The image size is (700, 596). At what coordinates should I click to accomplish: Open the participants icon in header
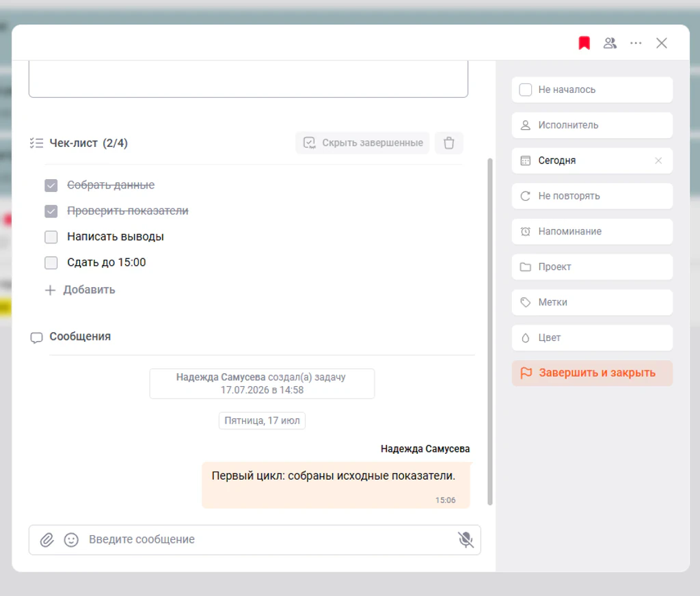[x=610, y=43]
